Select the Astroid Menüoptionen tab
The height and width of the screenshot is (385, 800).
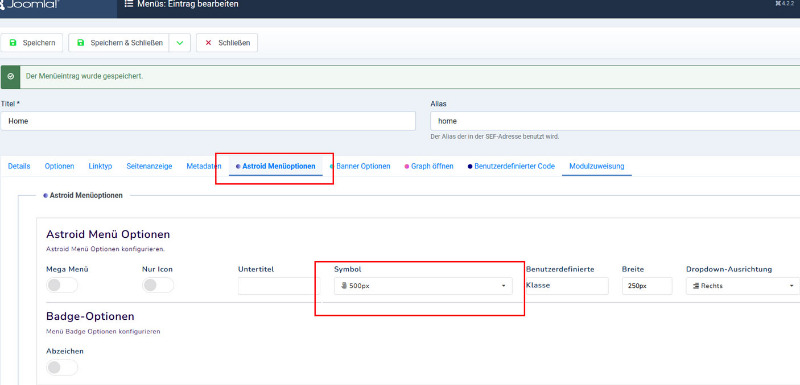click(276, 166)
